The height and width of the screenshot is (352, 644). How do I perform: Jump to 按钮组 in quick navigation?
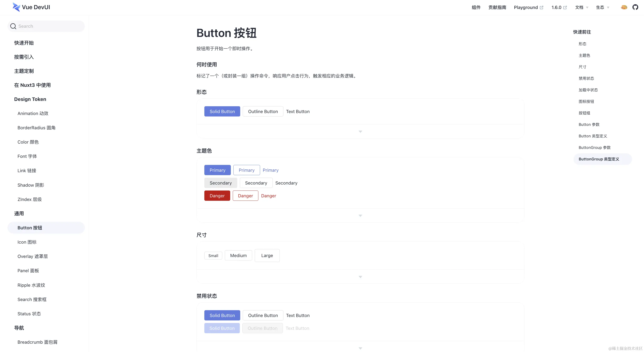(584, 113)
